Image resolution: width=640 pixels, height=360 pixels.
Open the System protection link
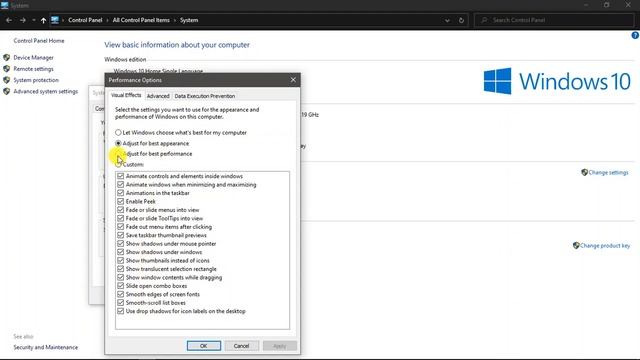pos(36,80)
